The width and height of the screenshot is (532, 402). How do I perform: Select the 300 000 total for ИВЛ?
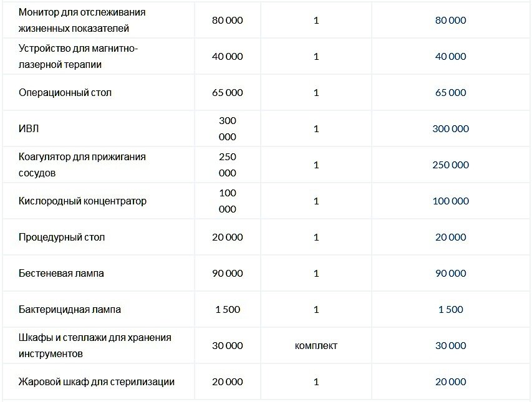click(x=450, y=129)
